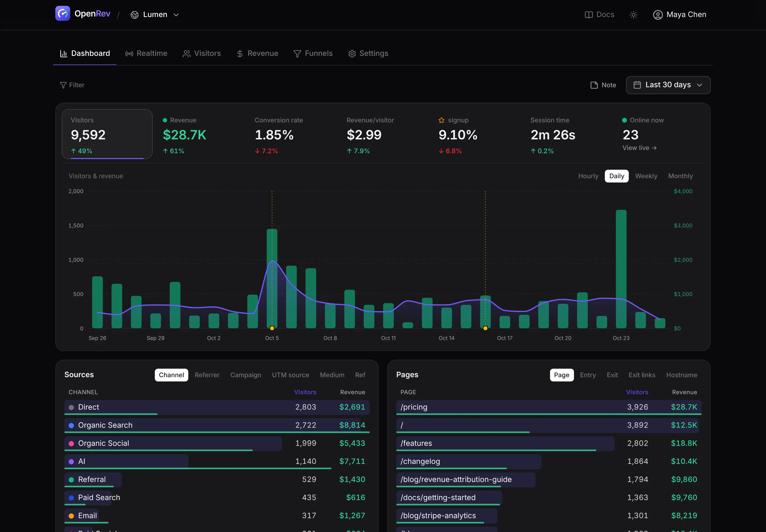The height and width of the screenshot is (532, 766).
Task: Switch to the Realtime tab
Action: tap(146, 53)
